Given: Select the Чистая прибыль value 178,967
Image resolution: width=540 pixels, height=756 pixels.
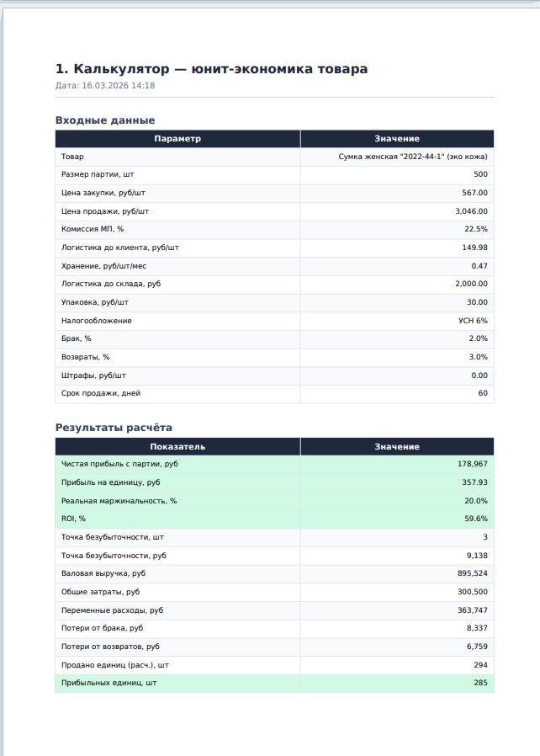Looking at the screenshot, I should pyautogui.click(x=472, y=464).
